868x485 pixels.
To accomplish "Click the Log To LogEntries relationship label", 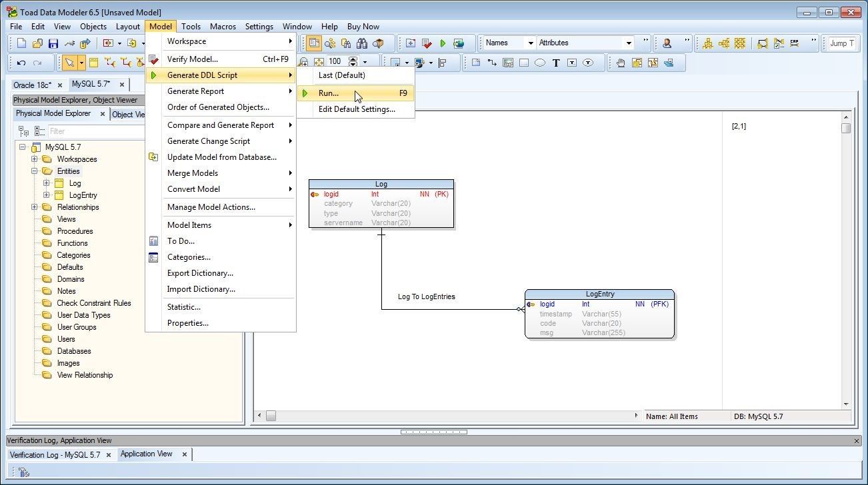I will [427, 296].
